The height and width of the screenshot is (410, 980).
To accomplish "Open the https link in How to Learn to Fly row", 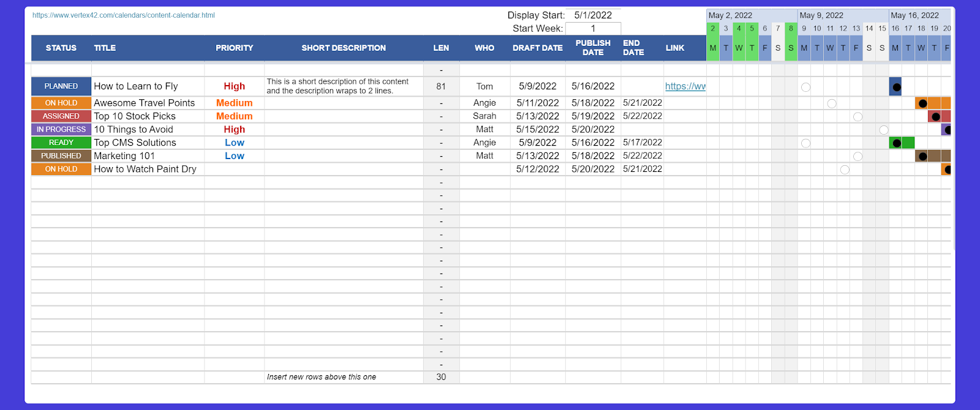I will (685, 86).
